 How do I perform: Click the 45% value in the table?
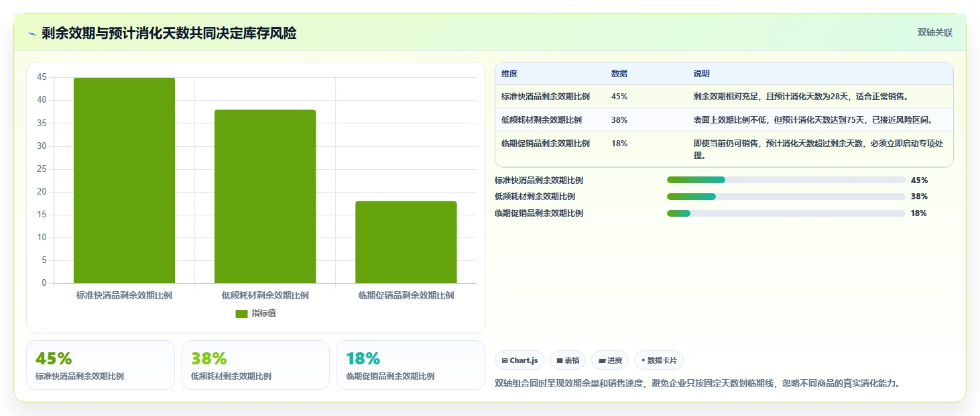(x=619, y=97)
